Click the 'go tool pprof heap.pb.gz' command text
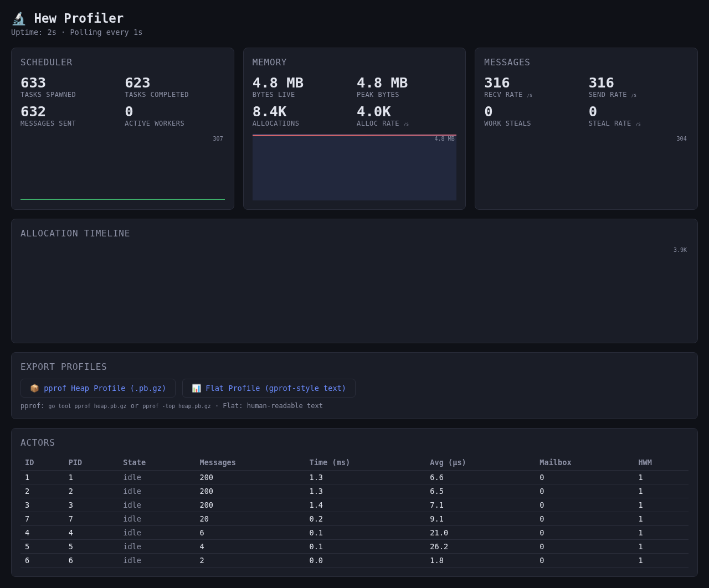Image resolution: width=709 pixels, height=588 pixels. coord(87,406)
